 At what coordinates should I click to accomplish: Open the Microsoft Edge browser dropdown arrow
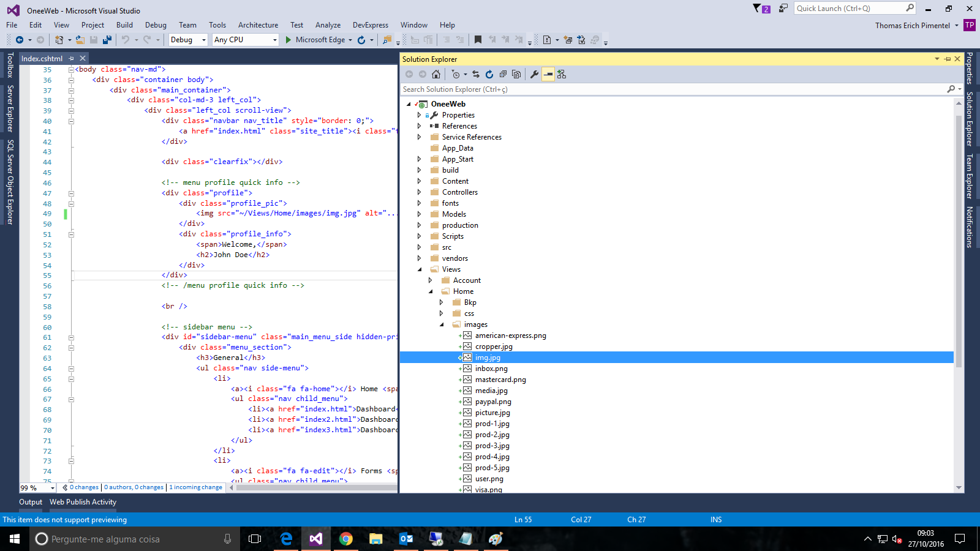(350, 40)
